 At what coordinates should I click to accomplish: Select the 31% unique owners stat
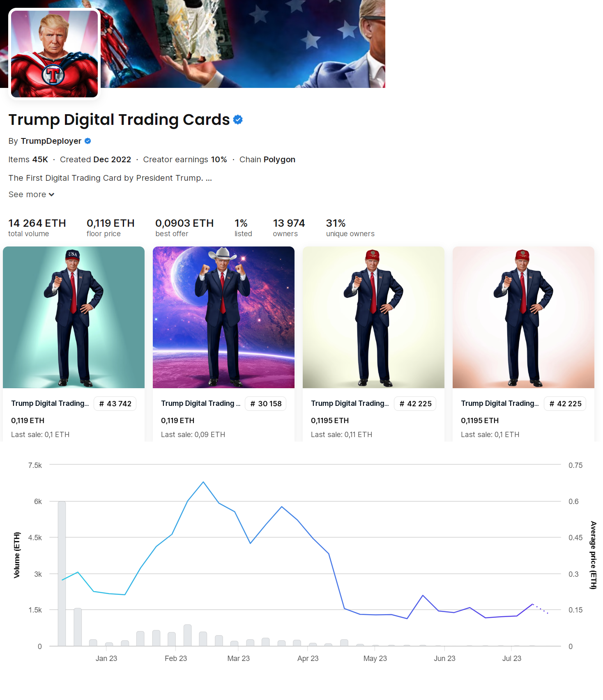pos(350,228)
